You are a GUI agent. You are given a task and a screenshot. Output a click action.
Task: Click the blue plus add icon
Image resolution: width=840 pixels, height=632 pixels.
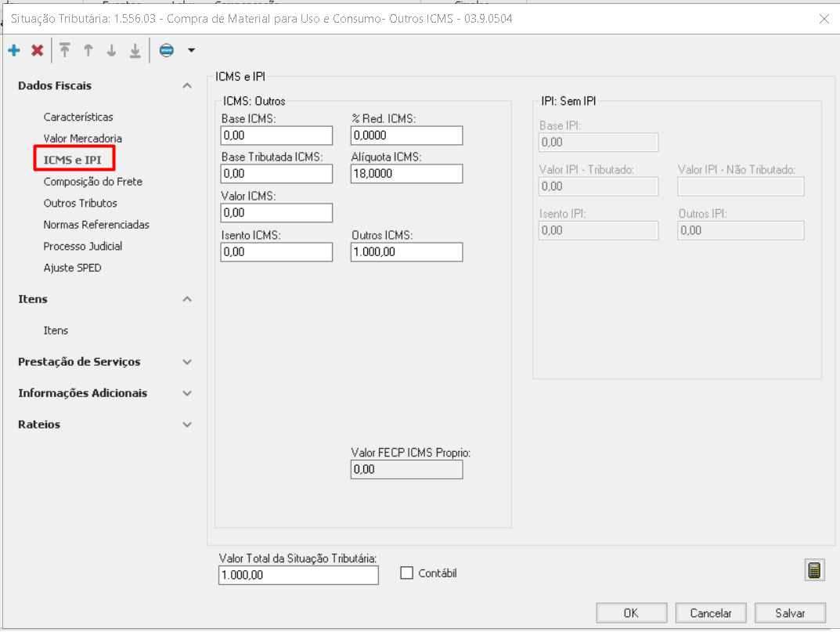click(14, 51)
